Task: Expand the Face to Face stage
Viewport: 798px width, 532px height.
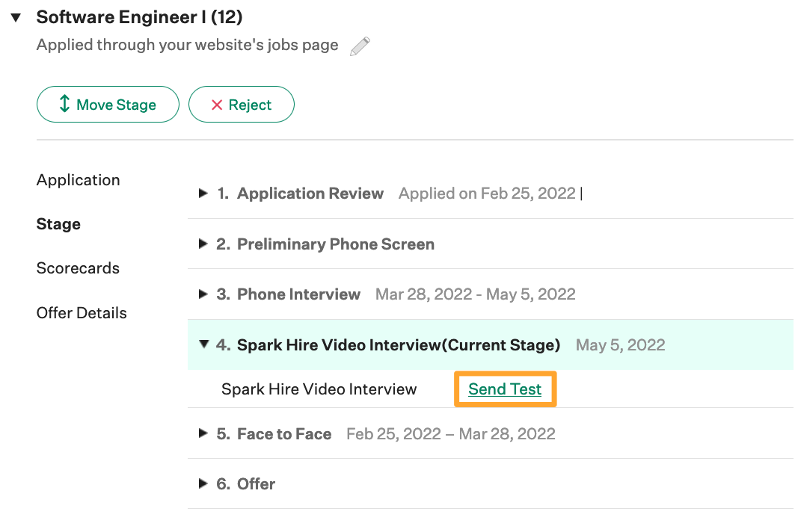Action: pyautogui.click(x=203, y=433)
